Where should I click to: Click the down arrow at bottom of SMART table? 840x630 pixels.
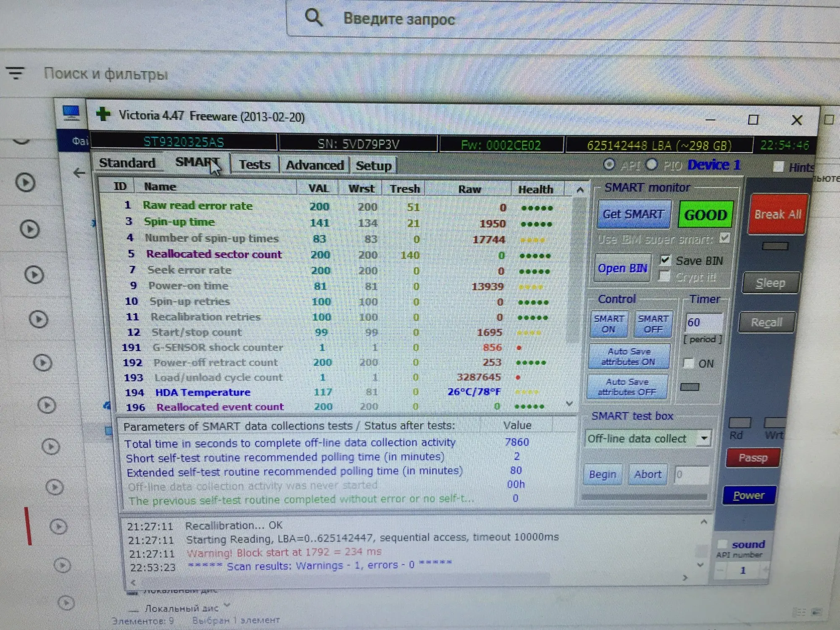coord(569,404)
